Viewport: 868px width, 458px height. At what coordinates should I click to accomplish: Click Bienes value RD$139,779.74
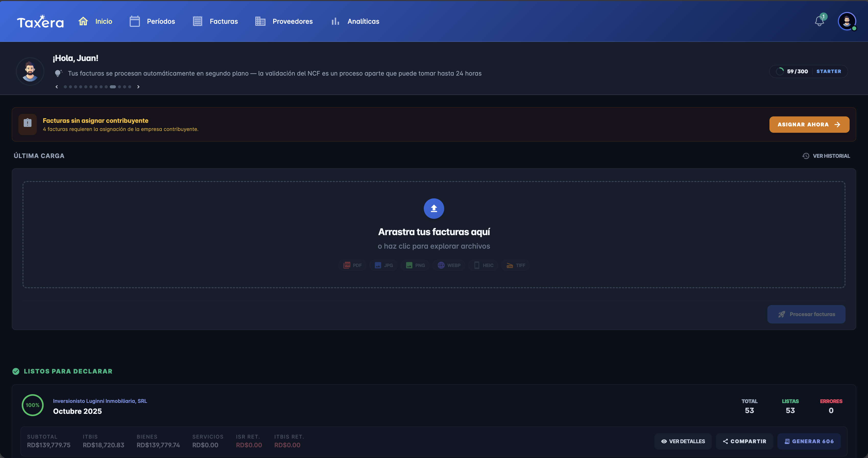coord(158,445)
